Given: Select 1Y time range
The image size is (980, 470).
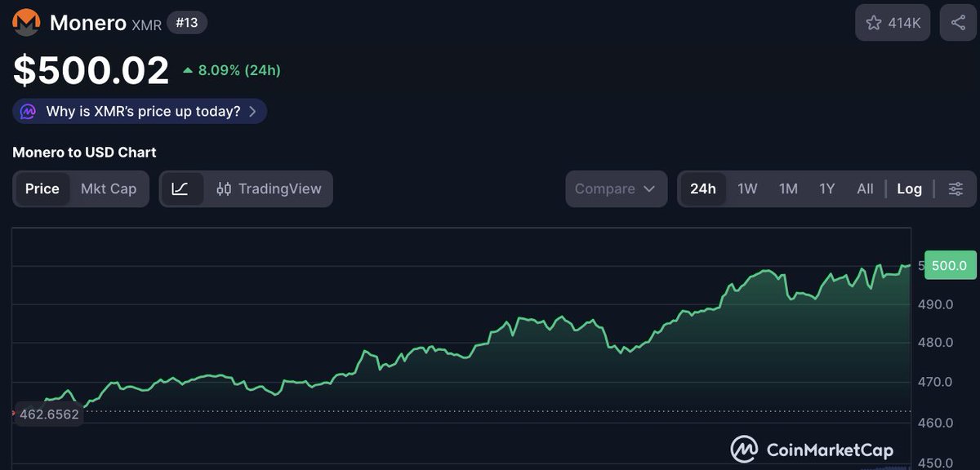Looking at the screenshot, I should 827,188.
